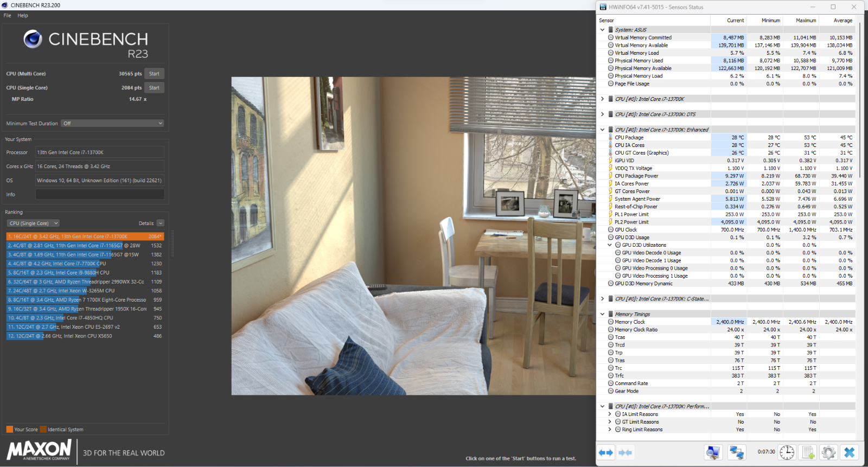Select the top-ranked i7-13700K ranking bar
Viewport: 868px width, 467px height.
85,236
